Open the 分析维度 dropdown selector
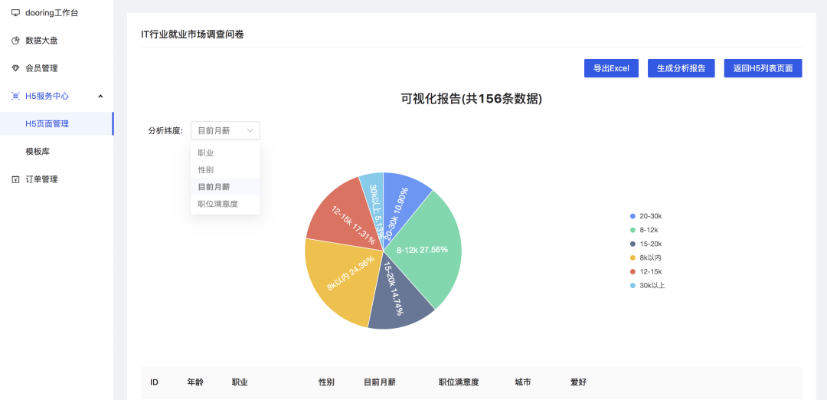Viewport: 827px width, 400px height. pyautogui.click(x=225, y=130)
